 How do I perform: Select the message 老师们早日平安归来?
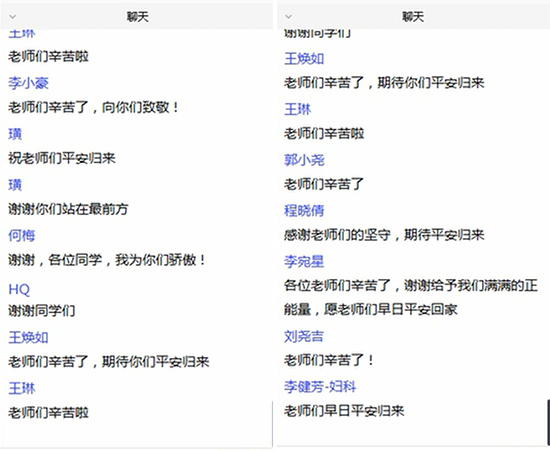tap(344, 411)
